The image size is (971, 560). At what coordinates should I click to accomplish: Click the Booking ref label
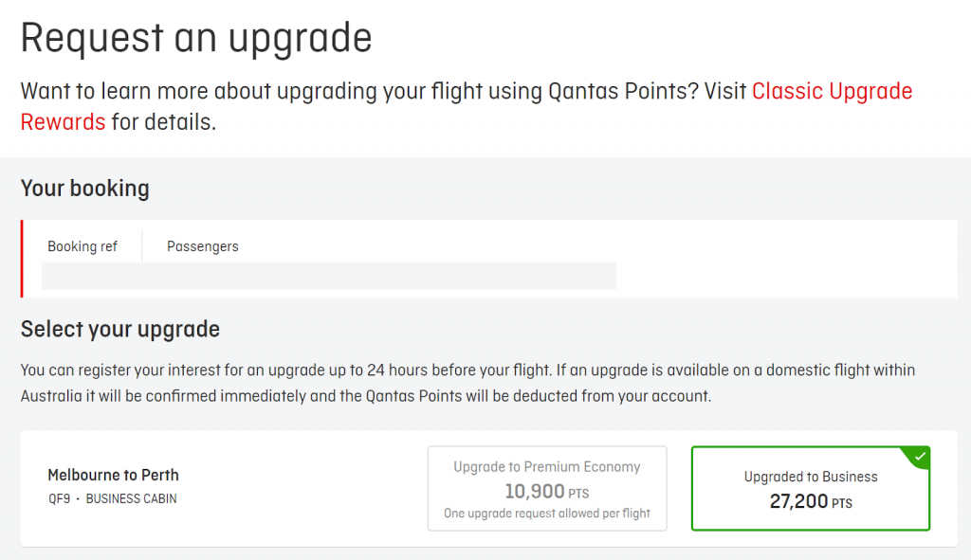click(x=82, y=246)
